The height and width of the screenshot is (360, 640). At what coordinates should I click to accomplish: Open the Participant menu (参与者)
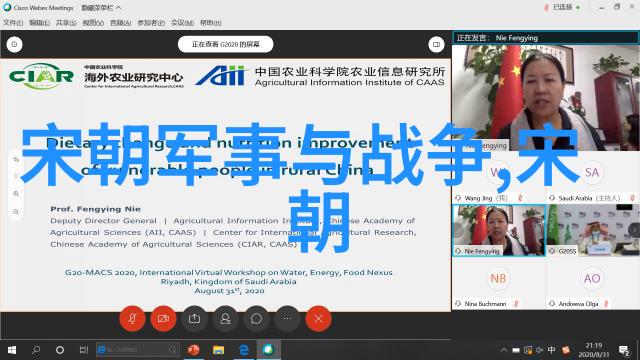click(151, 23)
